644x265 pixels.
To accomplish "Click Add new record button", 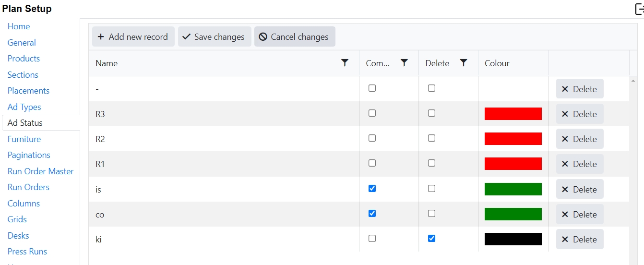I will 133,37.
